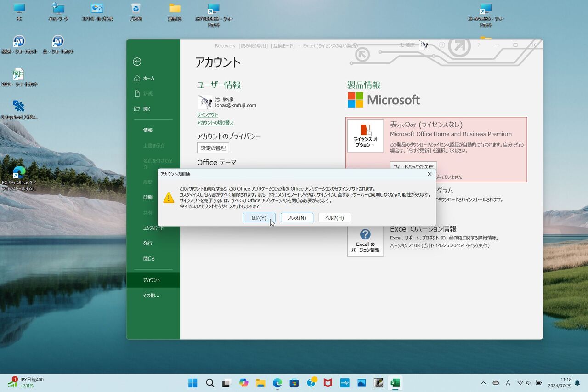
Task: Click the text Microsoft Office Home and Business Premium
Action: click(x=451, y=134)
